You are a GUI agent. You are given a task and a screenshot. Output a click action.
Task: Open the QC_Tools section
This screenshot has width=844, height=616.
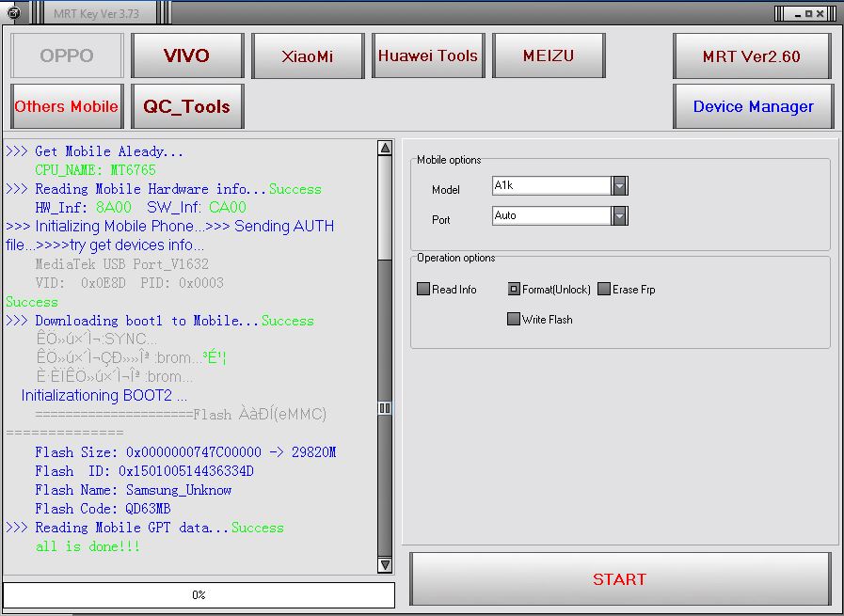pos(187,106)
